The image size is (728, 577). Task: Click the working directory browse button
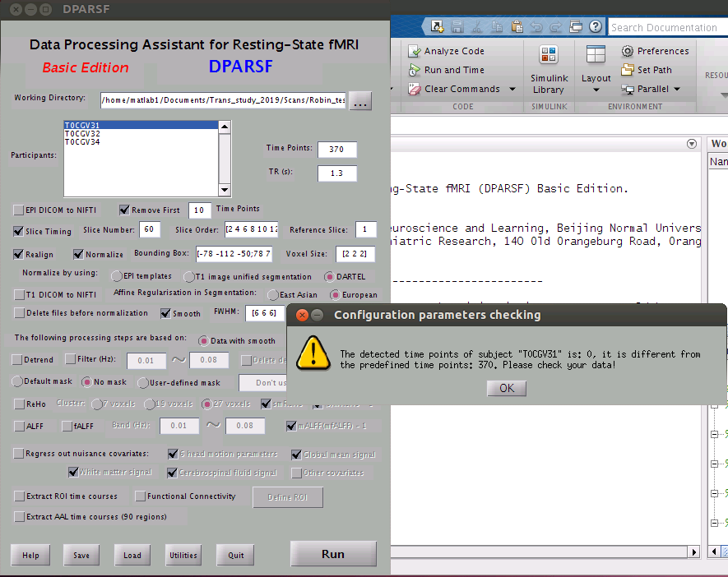point(360,100)
